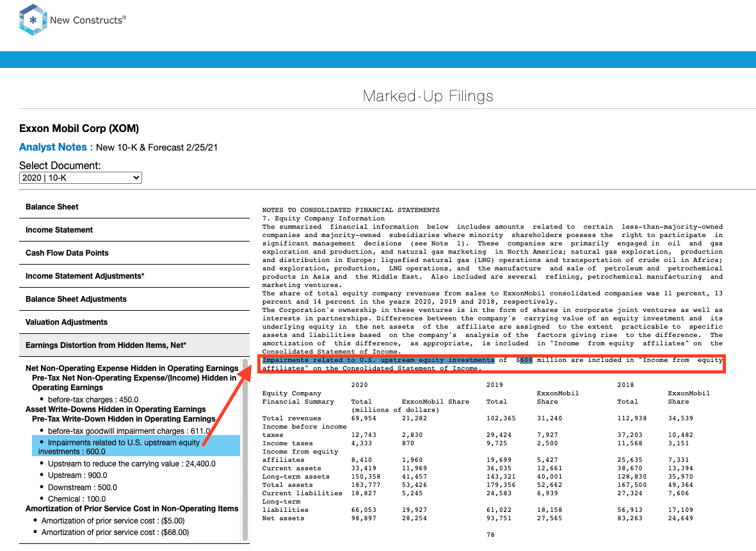
Task: Open the Select Document dropdown
Action: [81, 177]
